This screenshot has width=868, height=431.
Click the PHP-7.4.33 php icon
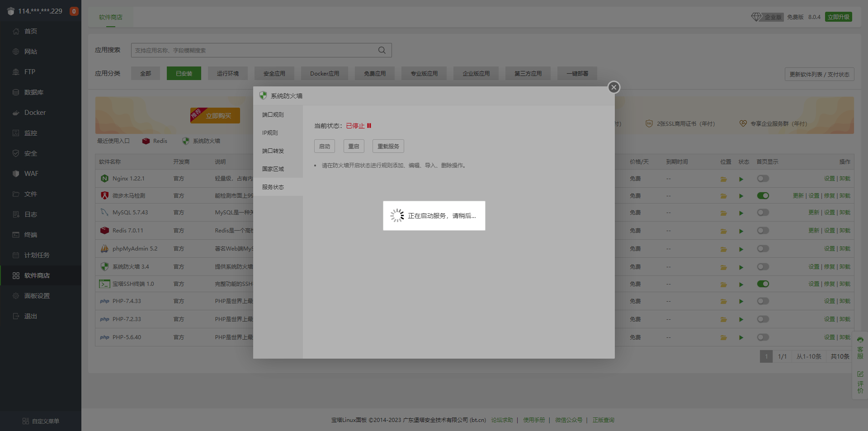tap(104, 301)
